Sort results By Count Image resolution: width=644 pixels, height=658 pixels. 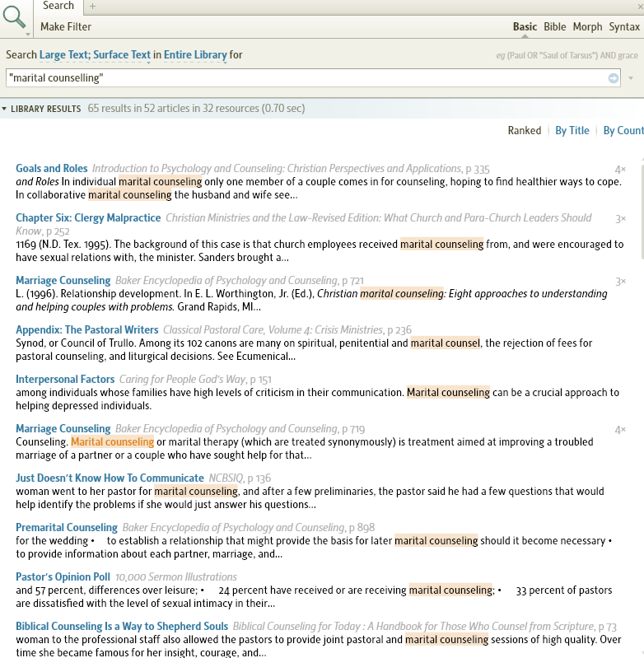tap(623, 130)
